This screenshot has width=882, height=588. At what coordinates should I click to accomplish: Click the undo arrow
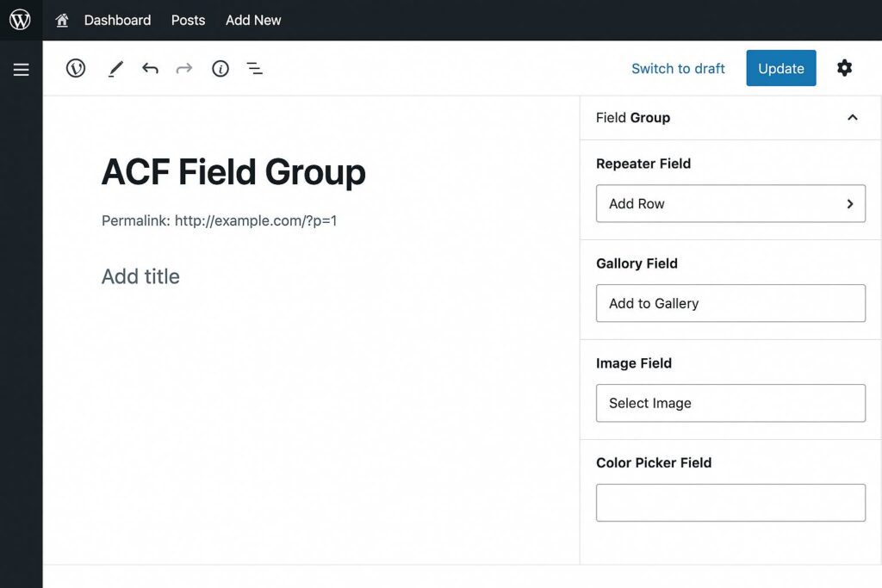pos(150,69)
